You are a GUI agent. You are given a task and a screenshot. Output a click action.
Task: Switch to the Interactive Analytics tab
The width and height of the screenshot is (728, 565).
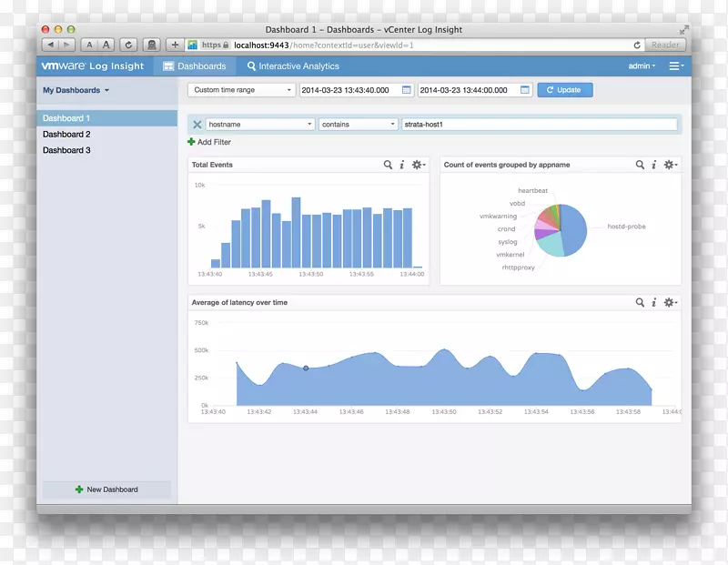coord(292,66)
